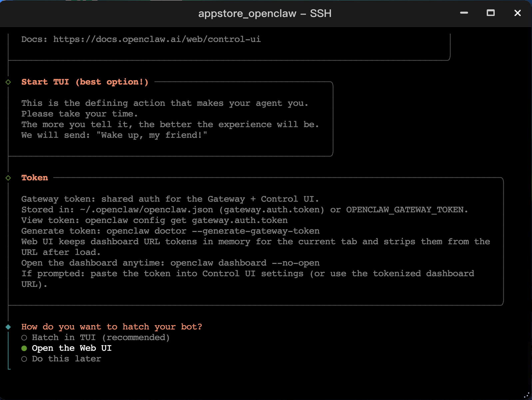Choose the "Open the Web UI" option

coord(71,348)
